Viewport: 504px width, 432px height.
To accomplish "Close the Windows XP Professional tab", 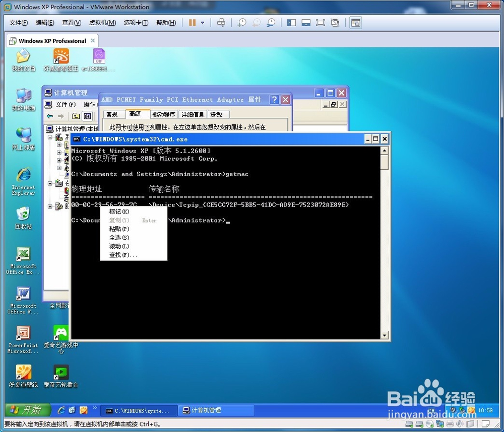I will (93, 40).
